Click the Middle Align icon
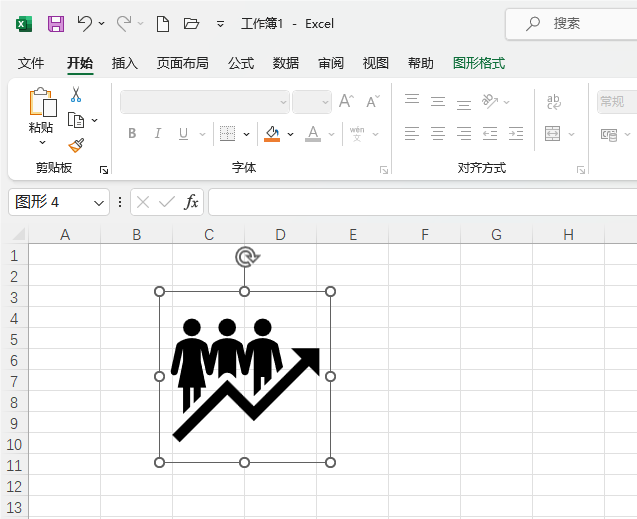This screenshot has width=637, height=519. (x=438, y=101)
